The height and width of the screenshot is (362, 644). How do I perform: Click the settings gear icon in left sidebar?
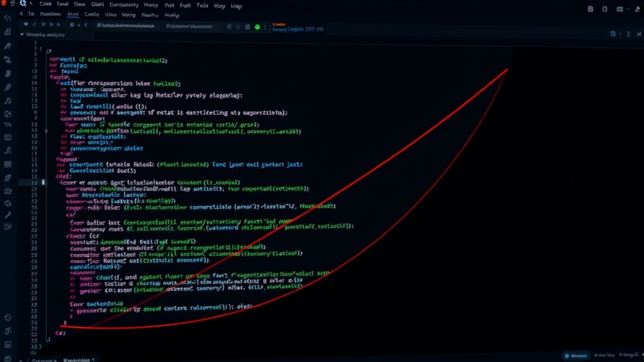click(x=8, y=317)
